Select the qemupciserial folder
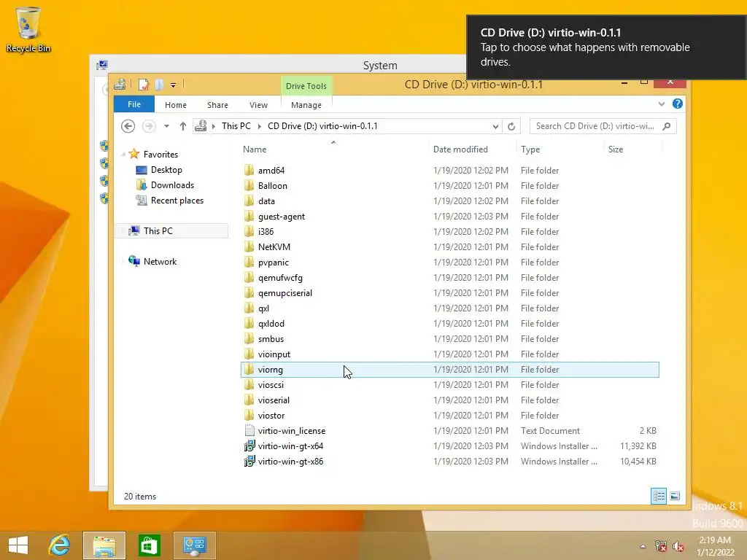Screen dimensions: 747x560 285,293
